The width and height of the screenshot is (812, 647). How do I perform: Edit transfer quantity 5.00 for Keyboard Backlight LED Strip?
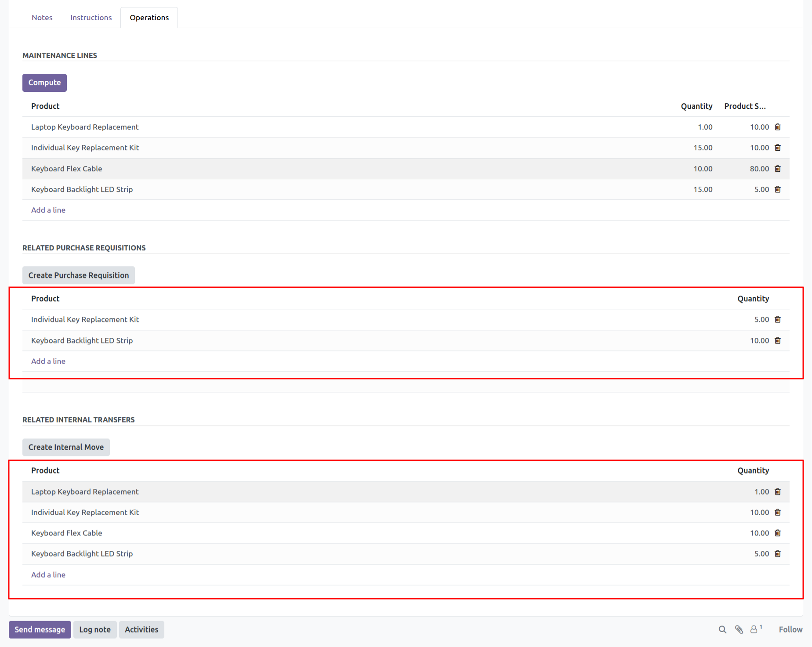761,553
